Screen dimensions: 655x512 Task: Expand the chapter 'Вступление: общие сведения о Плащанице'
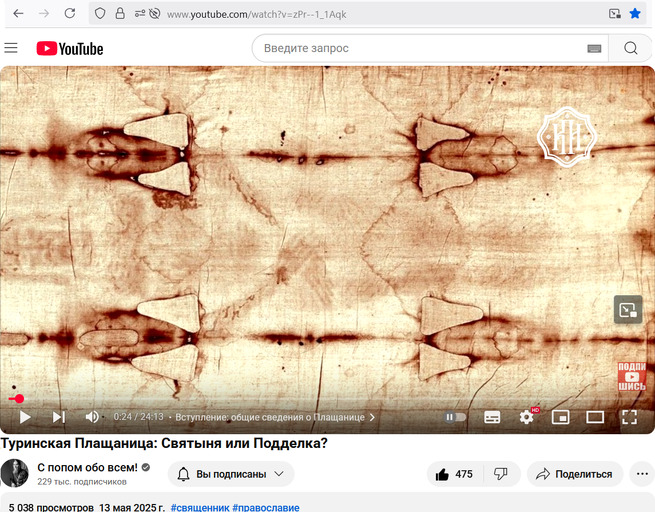coord(274,417)
